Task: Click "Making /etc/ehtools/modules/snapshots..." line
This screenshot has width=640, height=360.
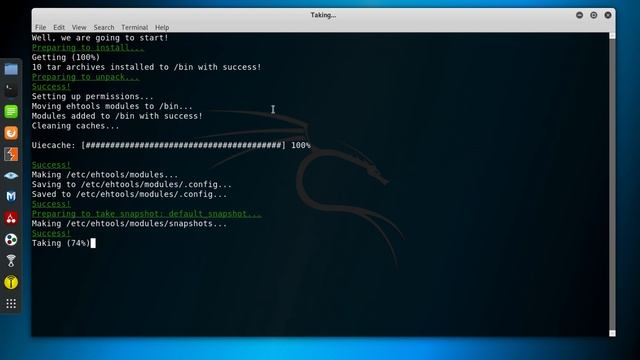Action: coord(129,224)
